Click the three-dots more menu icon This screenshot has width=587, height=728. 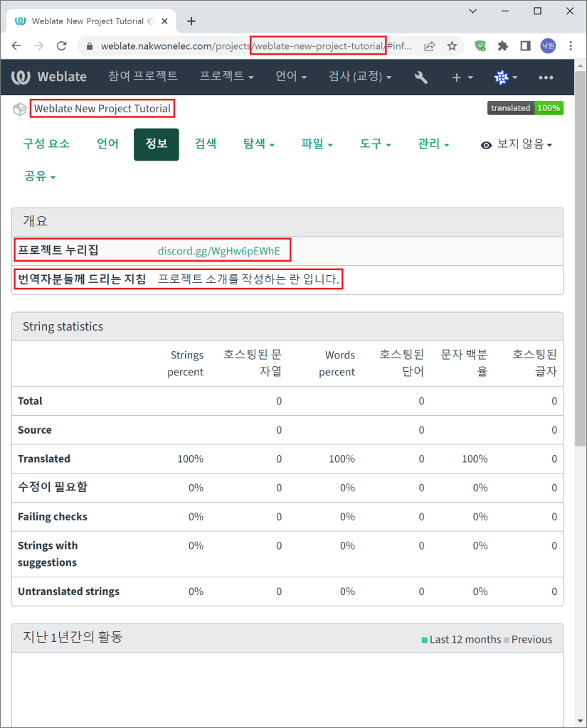tap(546, 77)
